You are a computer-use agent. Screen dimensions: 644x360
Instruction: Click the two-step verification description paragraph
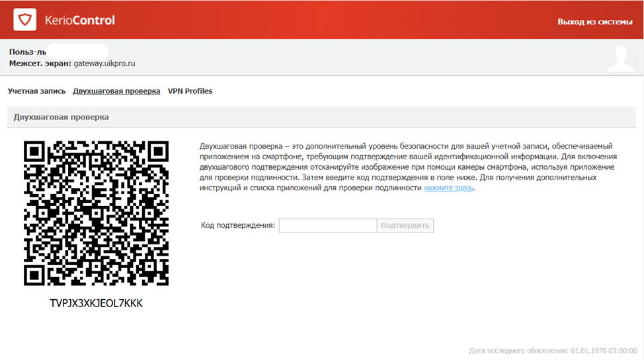pyautogui.click(x=407, y=167)
